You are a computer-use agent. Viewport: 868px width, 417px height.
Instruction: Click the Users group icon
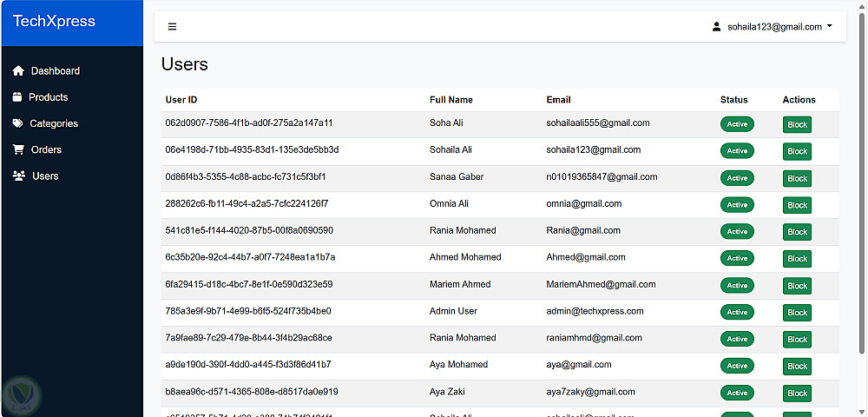coord(19,175)
